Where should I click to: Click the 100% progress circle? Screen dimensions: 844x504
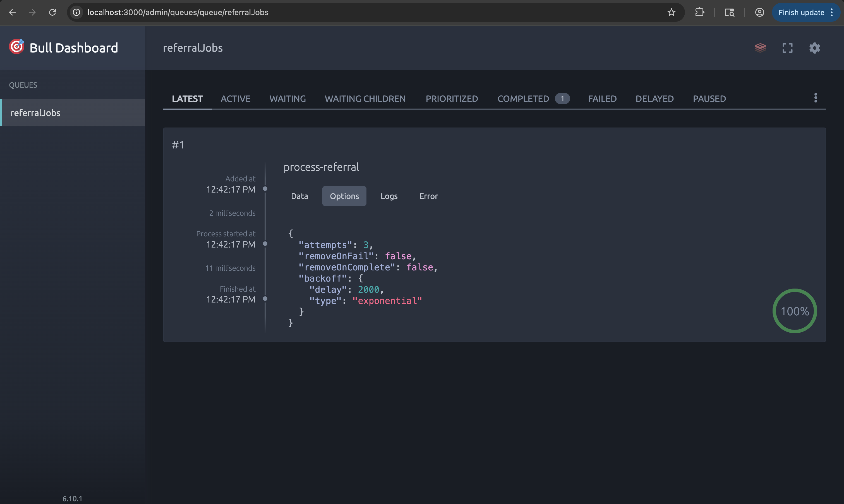pos(794,311)
